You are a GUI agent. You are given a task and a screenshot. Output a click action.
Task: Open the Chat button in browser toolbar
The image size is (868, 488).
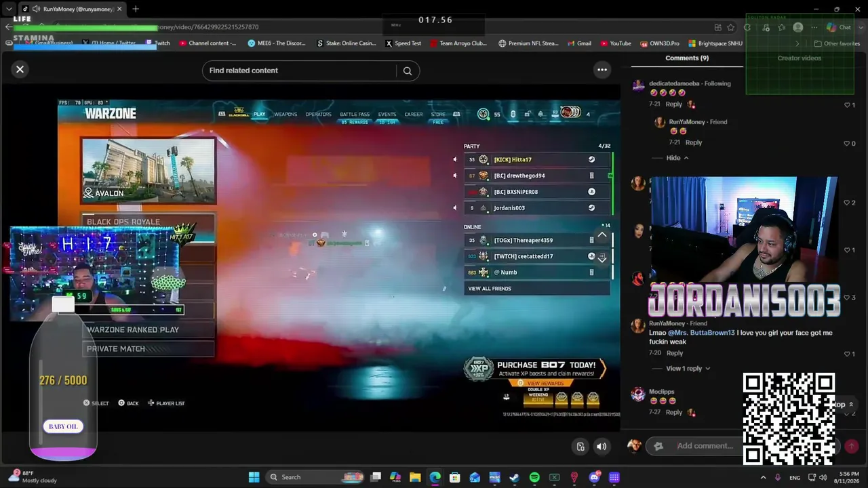click(839, 27)
